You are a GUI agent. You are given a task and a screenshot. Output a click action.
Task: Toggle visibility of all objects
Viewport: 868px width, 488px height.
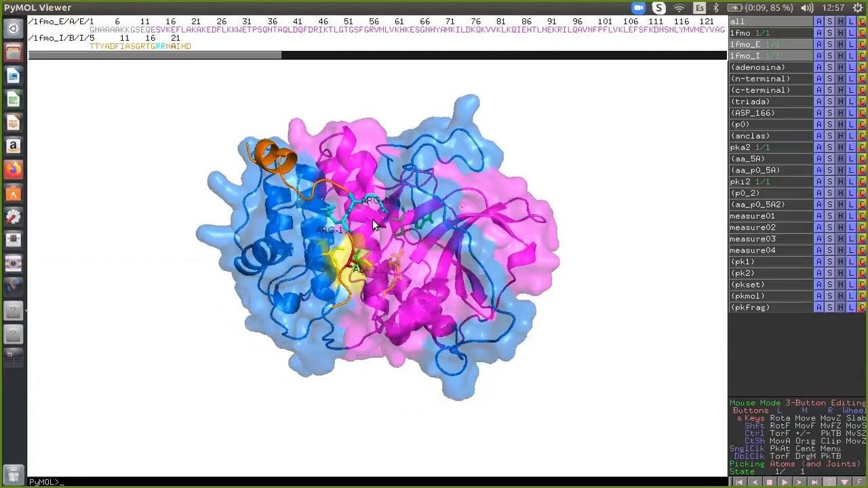coord(771,21)
